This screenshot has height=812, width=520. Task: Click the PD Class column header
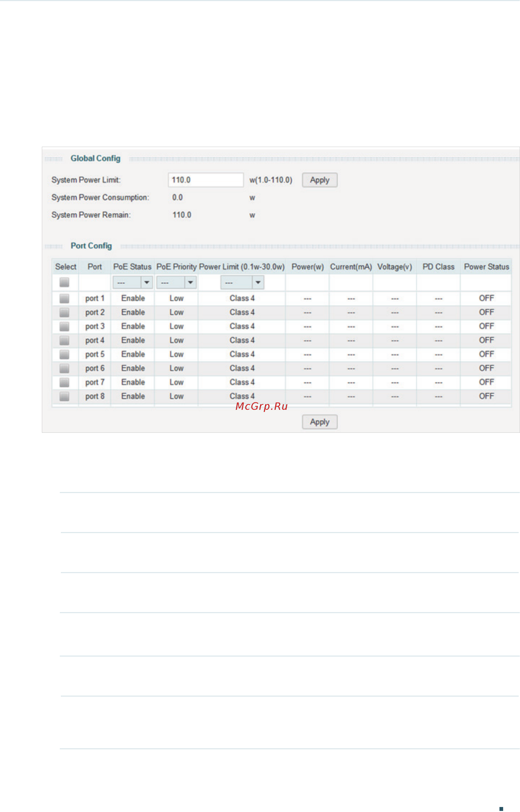(x=438, y=267)
